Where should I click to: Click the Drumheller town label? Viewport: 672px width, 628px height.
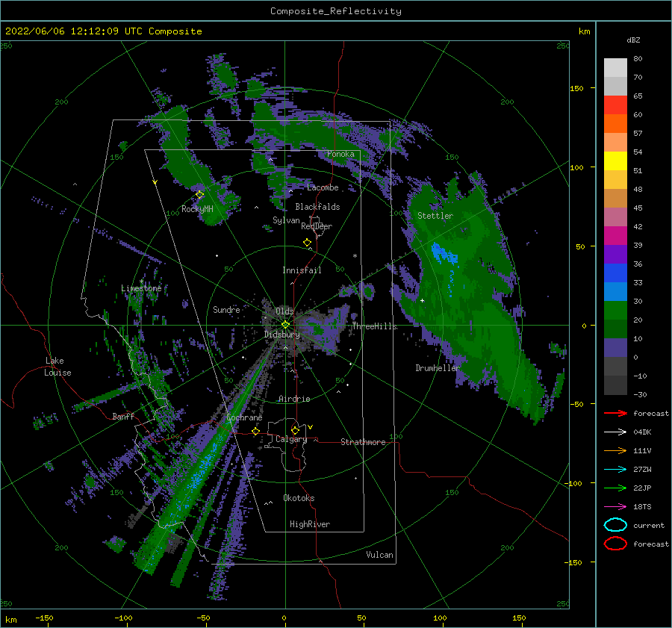tap(438, 368)
